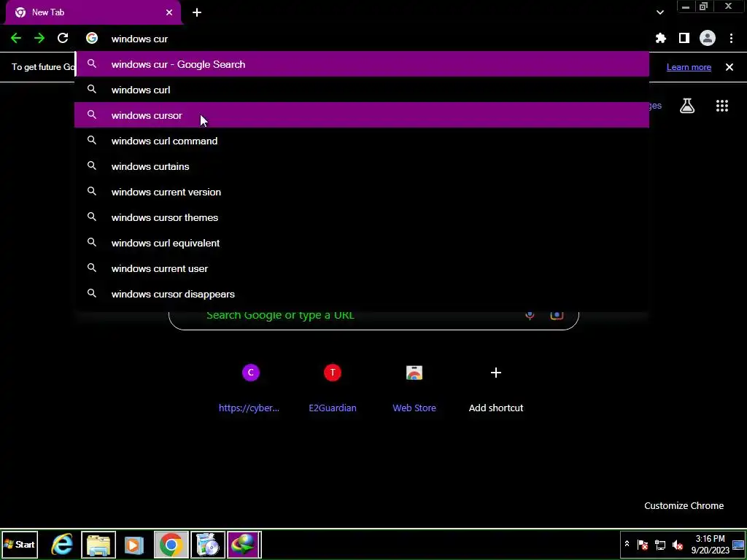This screenshot has width=747, height=560.
Task: Click the Learn more link
Action: tap(689, 67)
